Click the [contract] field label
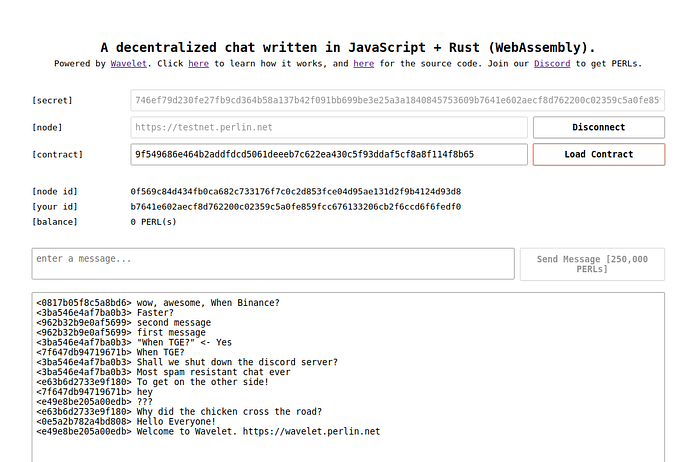Screen dimensions: 700x462 pyautogui.click(x=57, y=155)
